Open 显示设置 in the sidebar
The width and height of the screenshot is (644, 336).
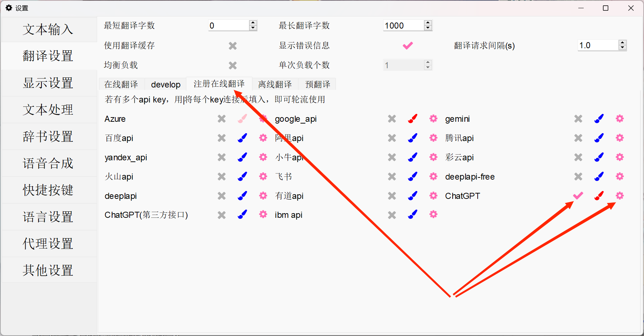pos(48,83)
